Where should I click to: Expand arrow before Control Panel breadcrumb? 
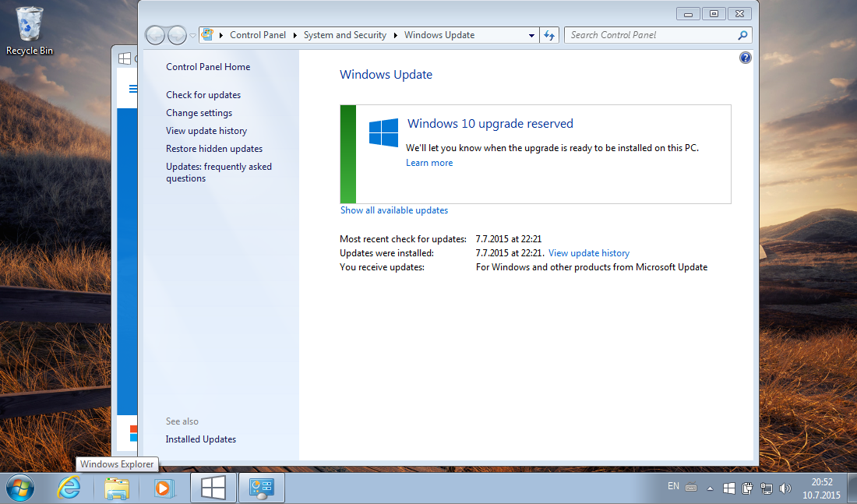[220, 35]
